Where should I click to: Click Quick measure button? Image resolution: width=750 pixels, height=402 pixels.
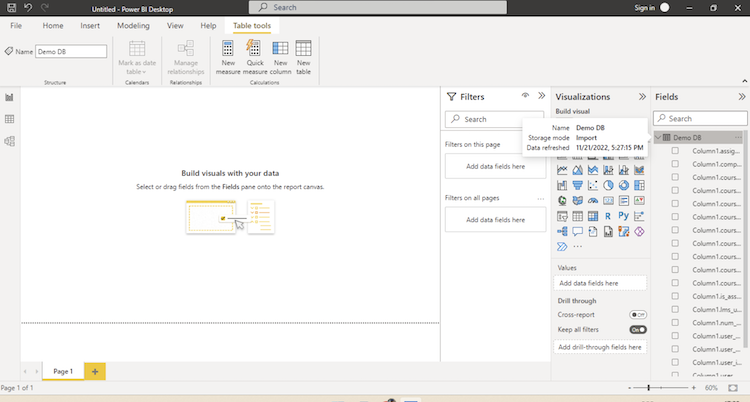pos(255,57)
